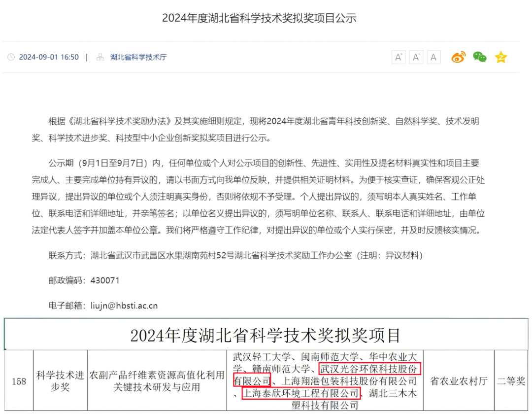The image size is (532, 414).
Task: Click the 二等奖 award level cell
Action: click(511, 381)
